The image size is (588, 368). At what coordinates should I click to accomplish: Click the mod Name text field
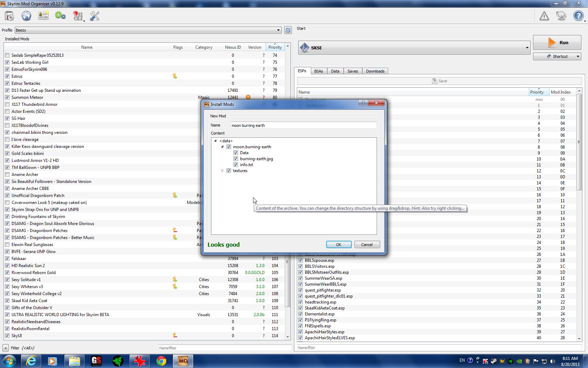coord(303,125)
